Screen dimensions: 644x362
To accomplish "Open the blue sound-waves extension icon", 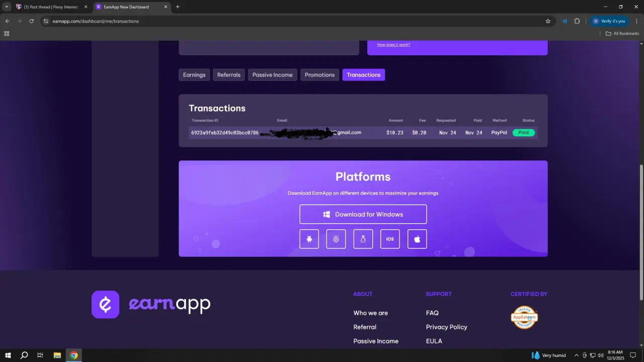I will pyautogui.click(x=565, y=21).
